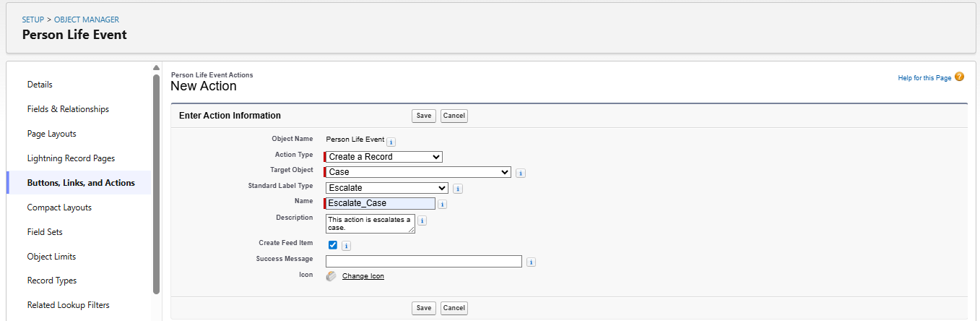Open the Standard Label Type dropdown
This screenshot has width=980, height=321.
tap(386, 188)
